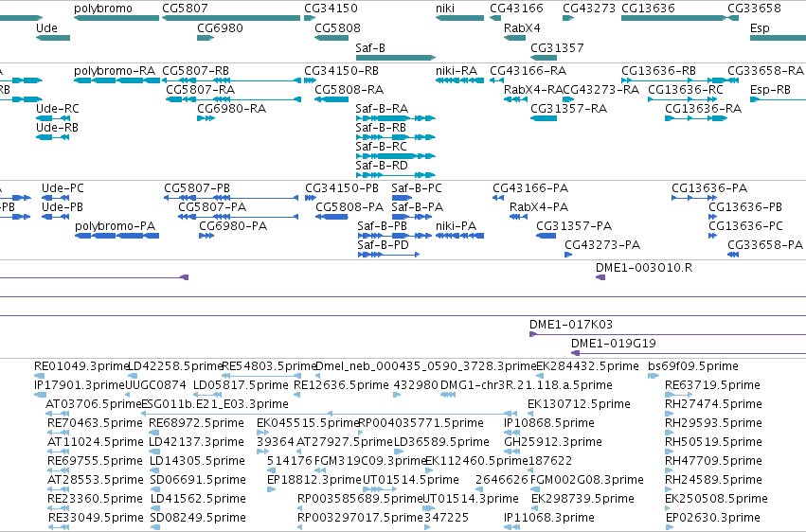Click the 'CG6980' gene label

[x=220, y=27]
